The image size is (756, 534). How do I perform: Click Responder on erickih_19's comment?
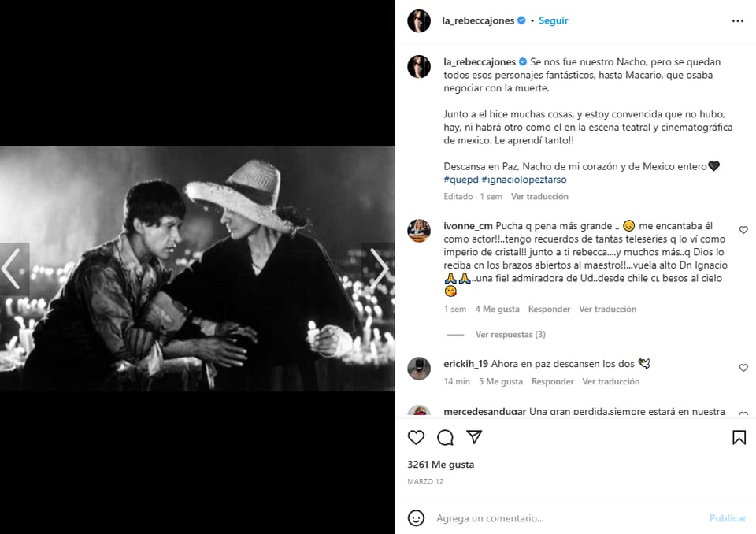[553, 381]
